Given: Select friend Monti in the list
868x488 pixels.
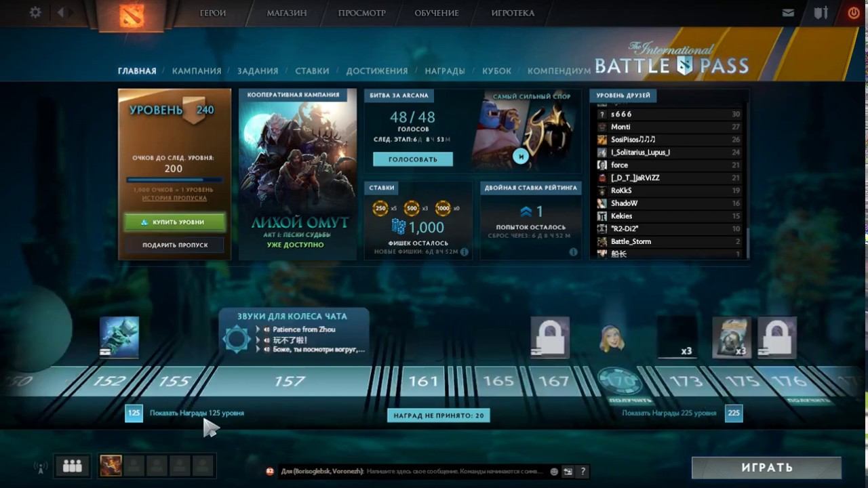Looking at the screenshot, I should click(669, 127).
